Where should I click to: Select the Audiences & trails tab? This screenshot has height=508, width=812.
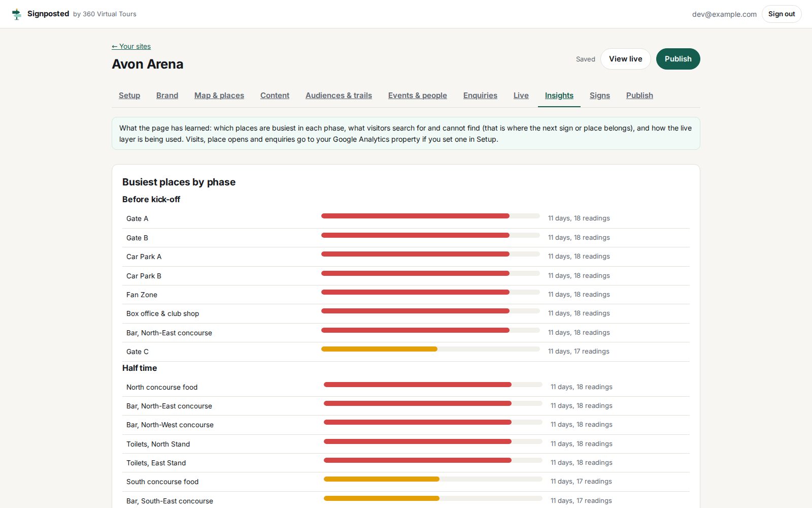pyautogui.click(x=339, y=96)
